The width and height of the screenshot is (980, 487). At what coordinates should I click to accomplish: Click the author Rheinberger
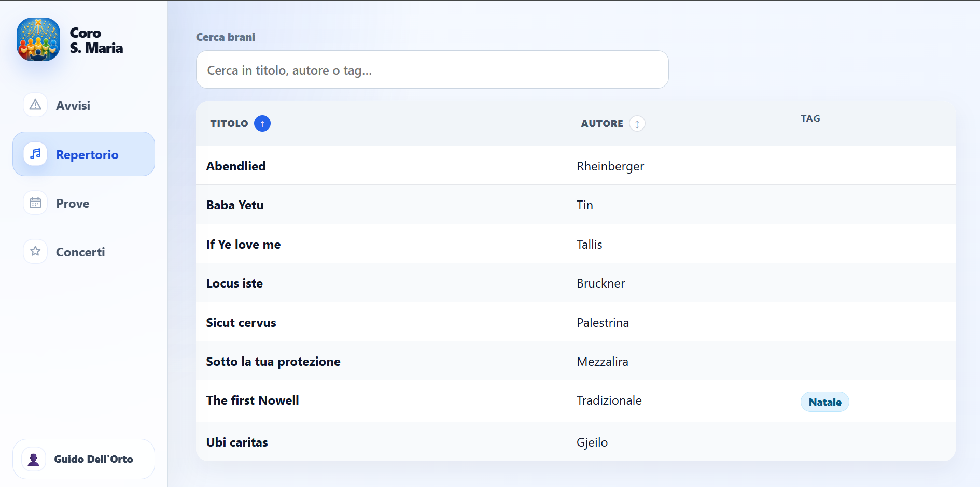610,166
